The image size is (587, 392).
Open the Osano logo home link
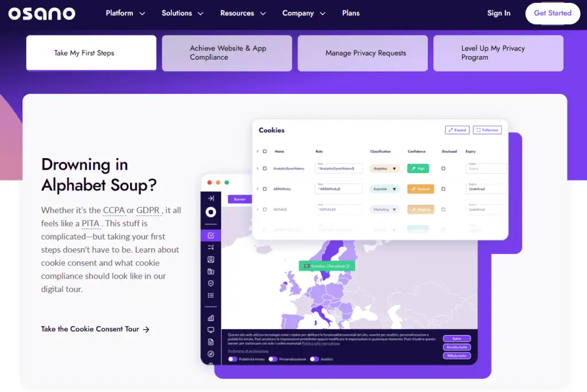[x=41, y=14]
